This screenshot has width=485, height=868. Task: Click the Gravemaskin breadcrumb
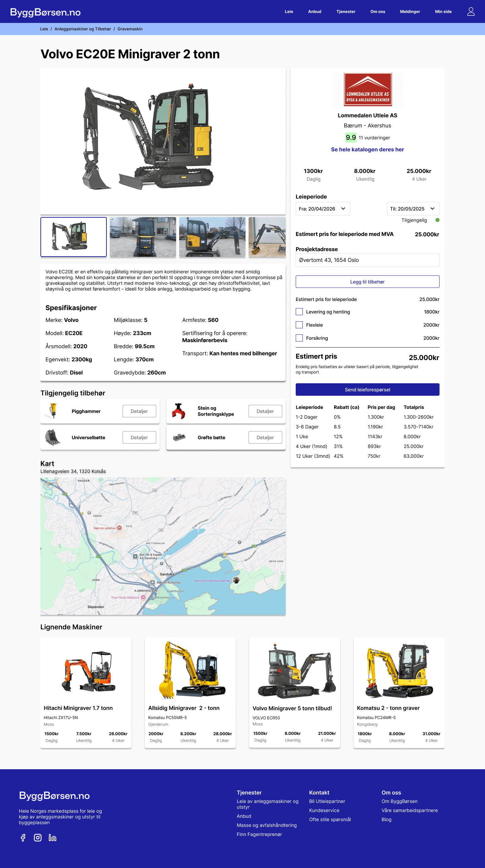click(x=130, y=29)
